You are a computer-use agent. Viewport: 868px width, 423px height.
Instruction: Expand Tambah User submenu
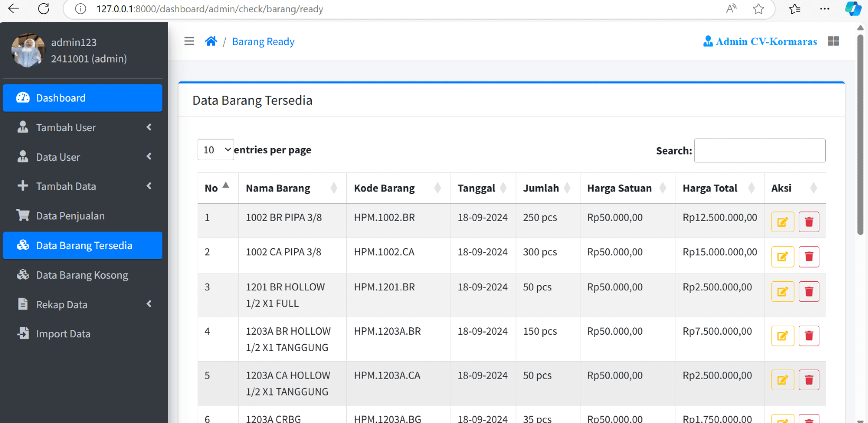point(82,127)
